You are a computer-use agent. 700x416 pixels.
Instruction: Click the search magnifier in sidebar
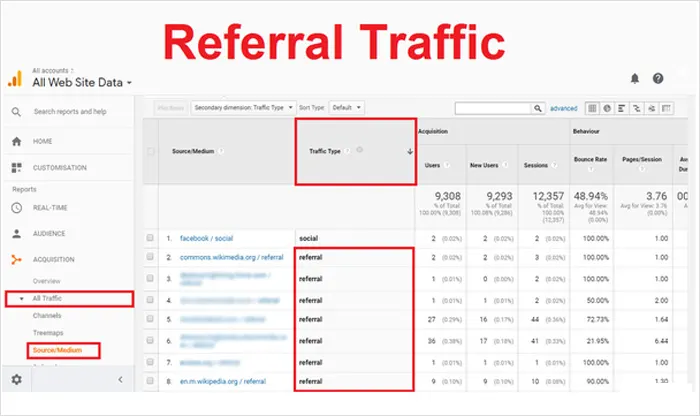click(x=16, y=112)
